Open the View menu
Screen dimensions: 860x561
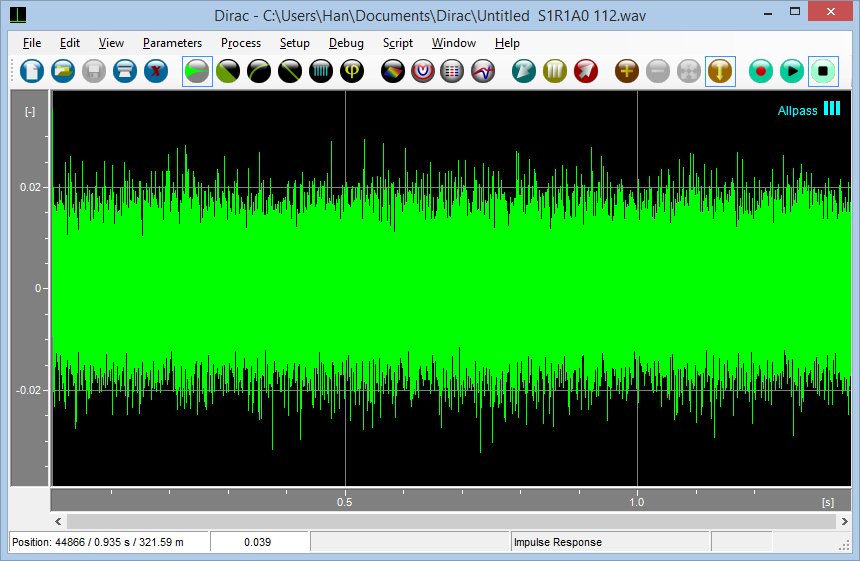click(111, 43)
